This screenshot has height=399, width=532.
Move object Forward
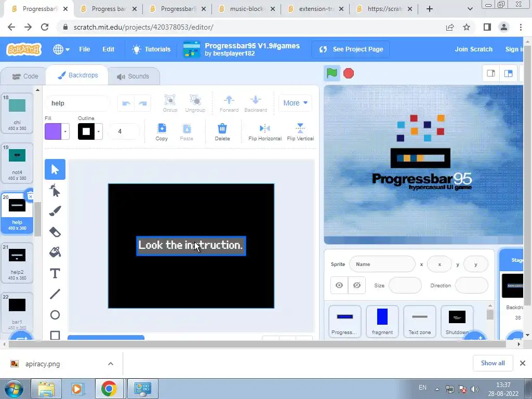[229, 103]
